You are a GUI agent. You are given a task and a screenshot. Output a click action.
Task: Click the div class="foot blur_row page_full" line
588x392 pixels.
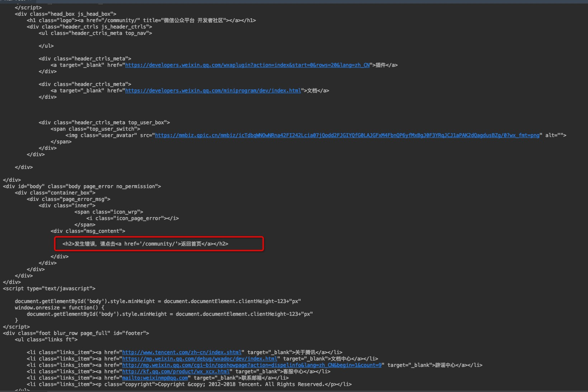(76, 333)
